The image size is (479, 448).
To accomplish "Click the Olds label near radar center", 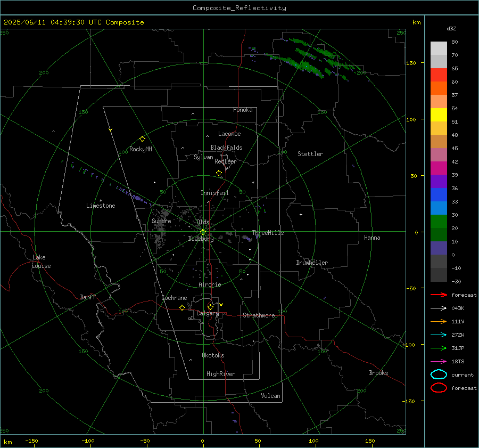I will point(203,222).
